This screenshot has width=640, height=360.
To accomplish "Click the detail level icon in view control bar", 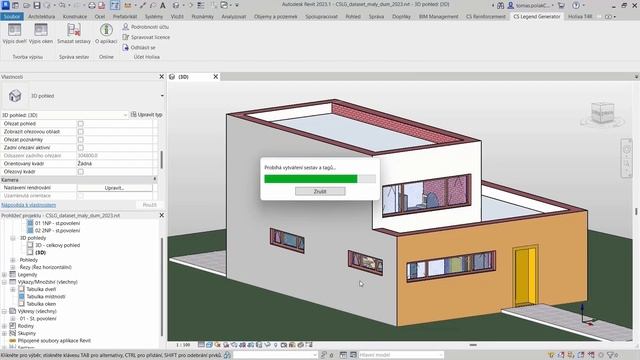I will 201,345.
